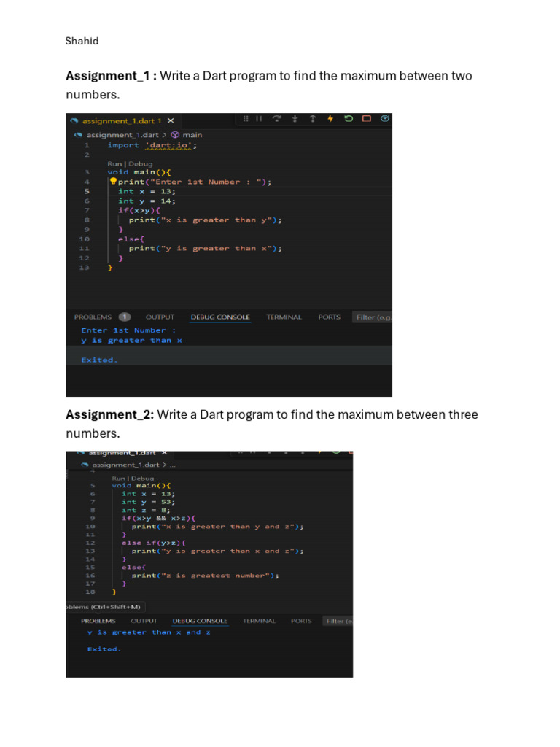Open OUTPUT tab in second screenshot panel
This screenshot has width=560, height=747.
144,621
